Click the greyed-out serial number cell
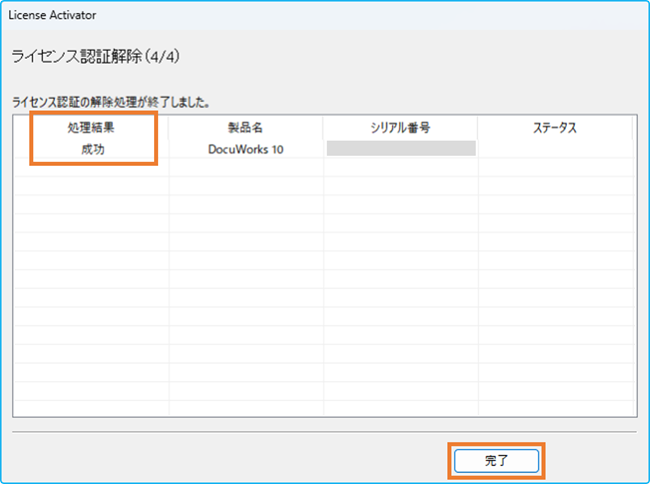650x484 pixels. 401,148
